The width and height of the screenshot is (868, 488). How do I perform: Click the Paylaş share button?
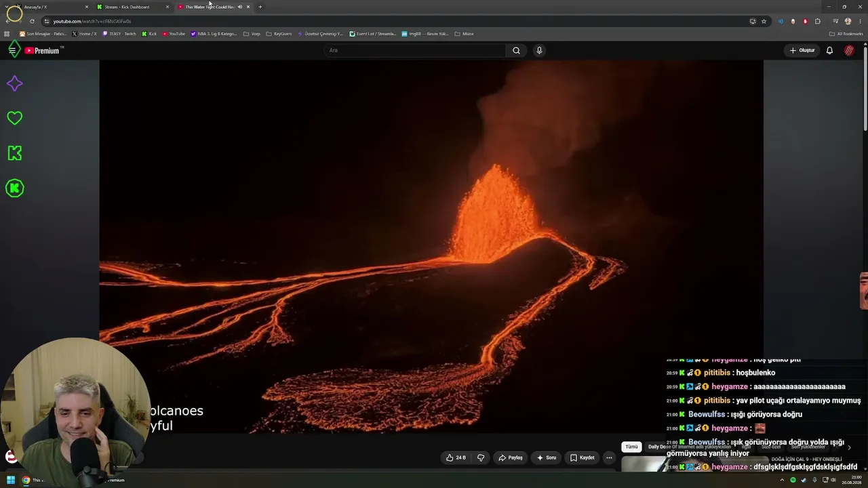point(510,457)
